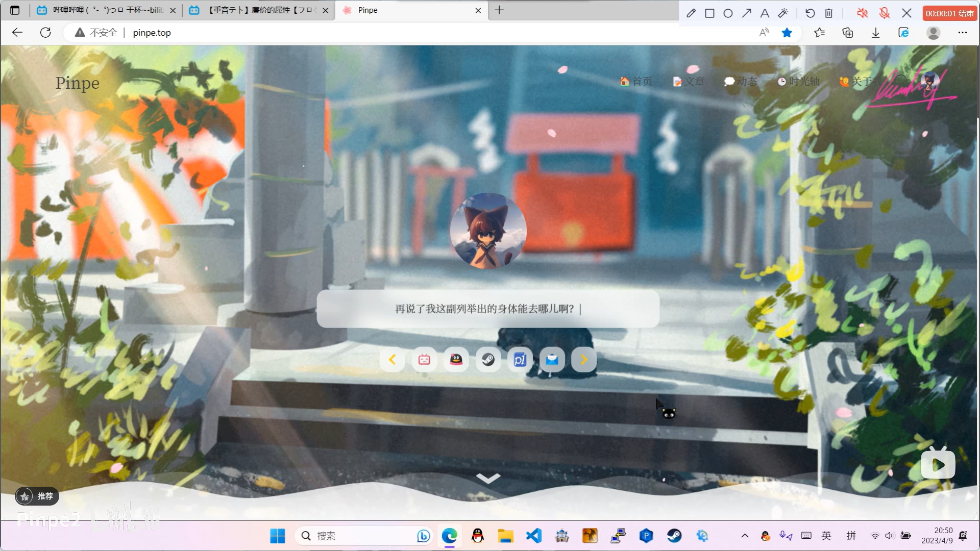Click the taskbar 搜索 search box
980x551 pixels.
click(357, 536)
